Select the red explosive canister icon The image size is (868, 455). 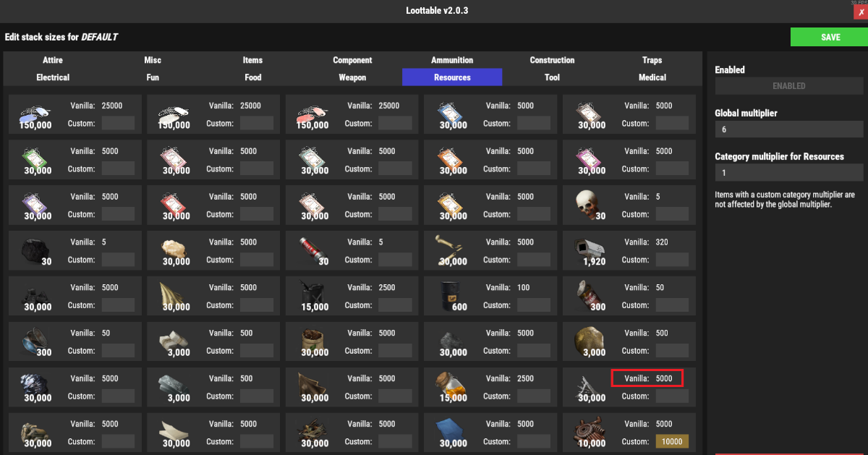coord(312,250)
